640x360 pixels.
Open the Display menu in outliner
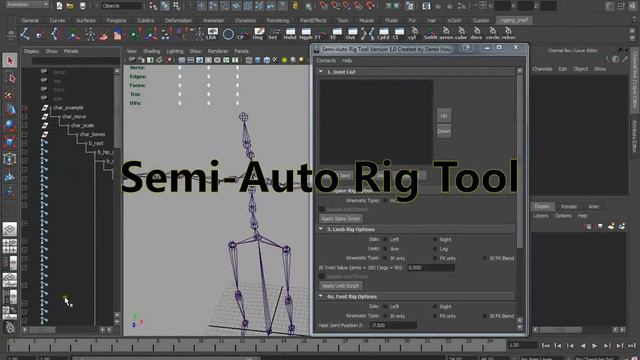pos(31,51)
